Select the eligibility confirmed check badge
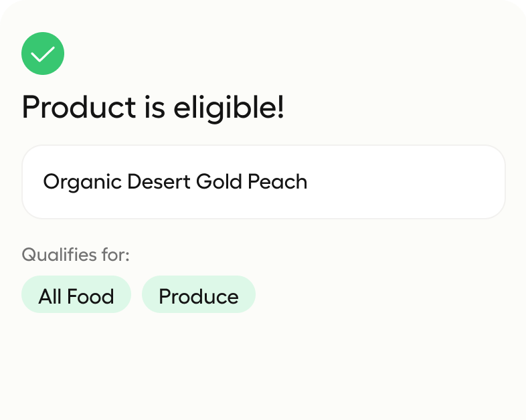This screenshot has height=420, width=526. pyautogui.click(x=43, y=54)
